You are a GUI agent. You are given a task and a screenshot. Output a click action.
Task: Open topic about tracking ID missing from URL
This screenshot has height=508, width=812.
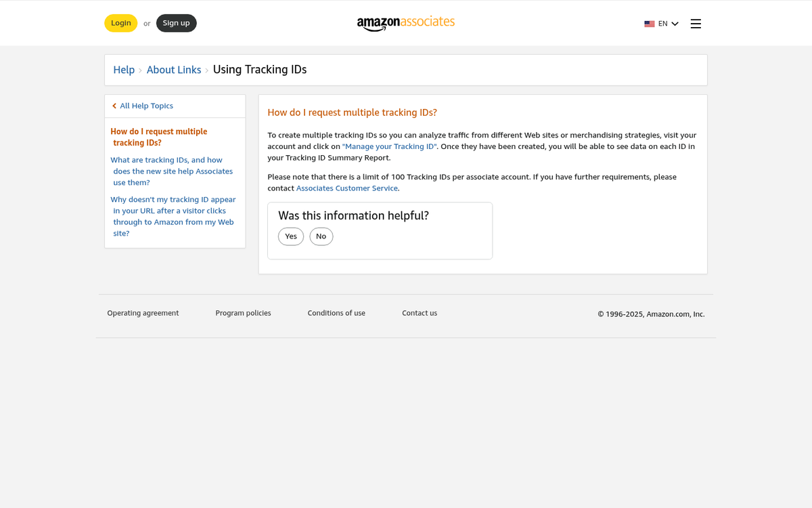(x=173, y=216)
